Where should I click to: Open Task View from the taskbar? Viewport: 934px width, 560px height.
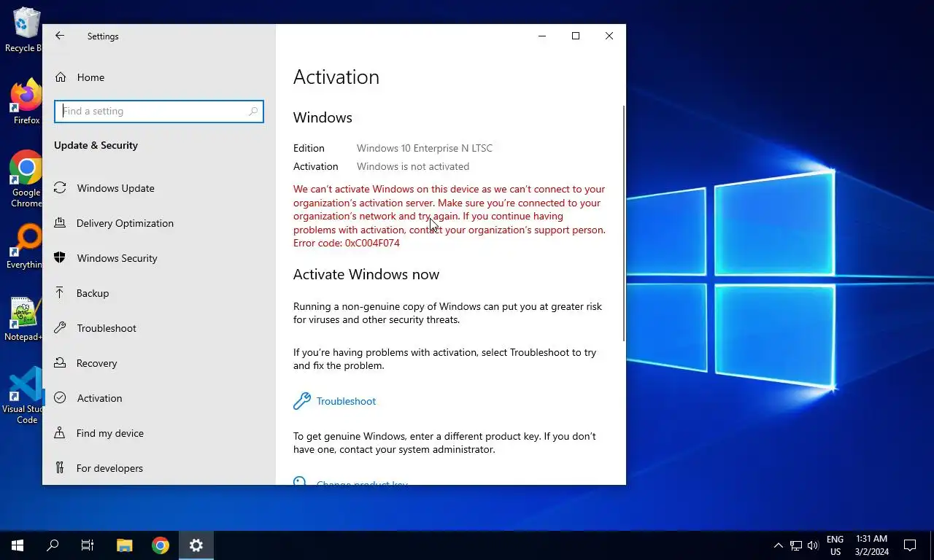point(88,545)
